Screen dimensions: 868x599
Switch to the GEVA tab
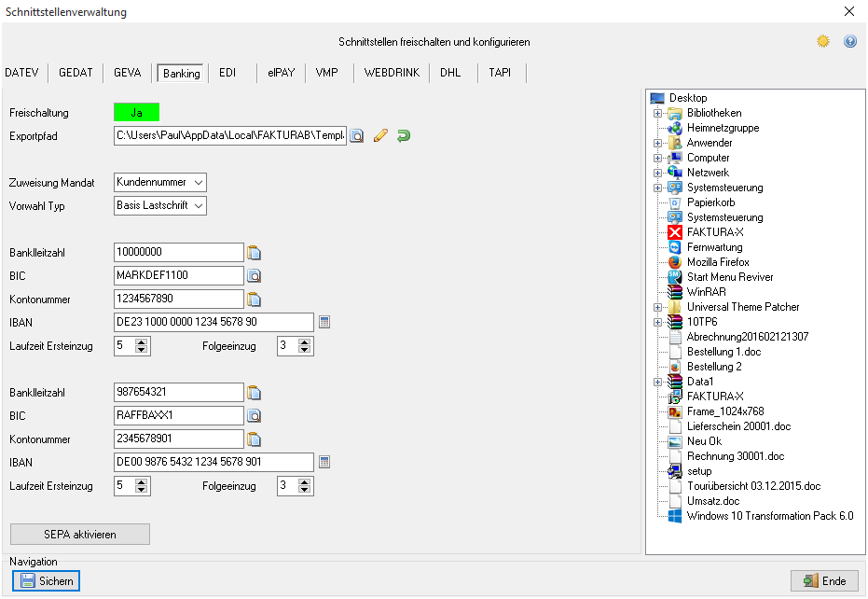click(x=128, y=73)
